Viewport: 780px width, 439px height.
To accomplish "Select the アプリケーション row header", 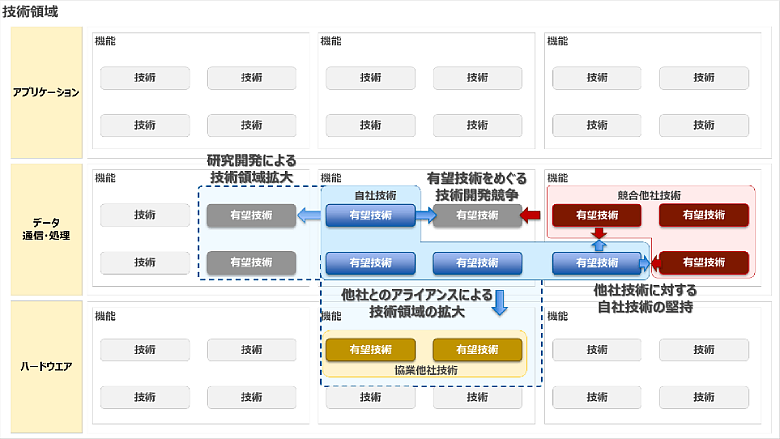I will click(45, 92).
